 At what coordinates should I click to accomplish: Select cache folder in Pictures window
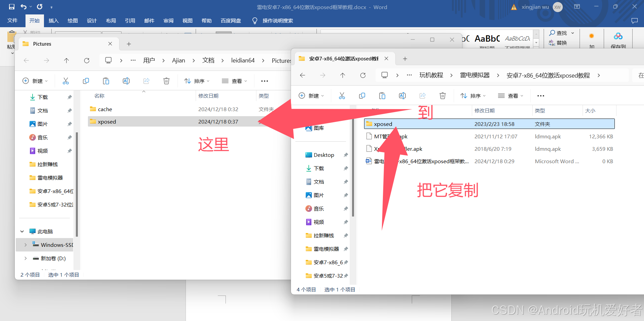pos(105,109)
